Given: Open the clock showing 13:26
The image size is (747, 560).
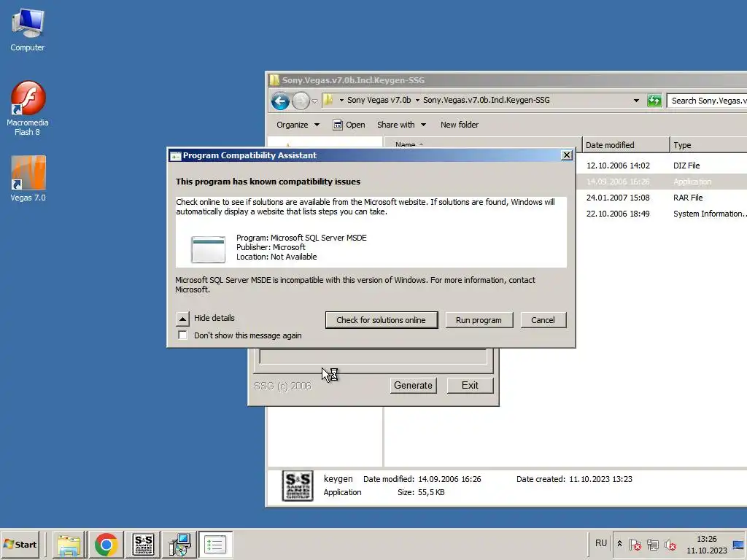Looking at the screenshot, I should pyautogui.click(x=706, y=544).
